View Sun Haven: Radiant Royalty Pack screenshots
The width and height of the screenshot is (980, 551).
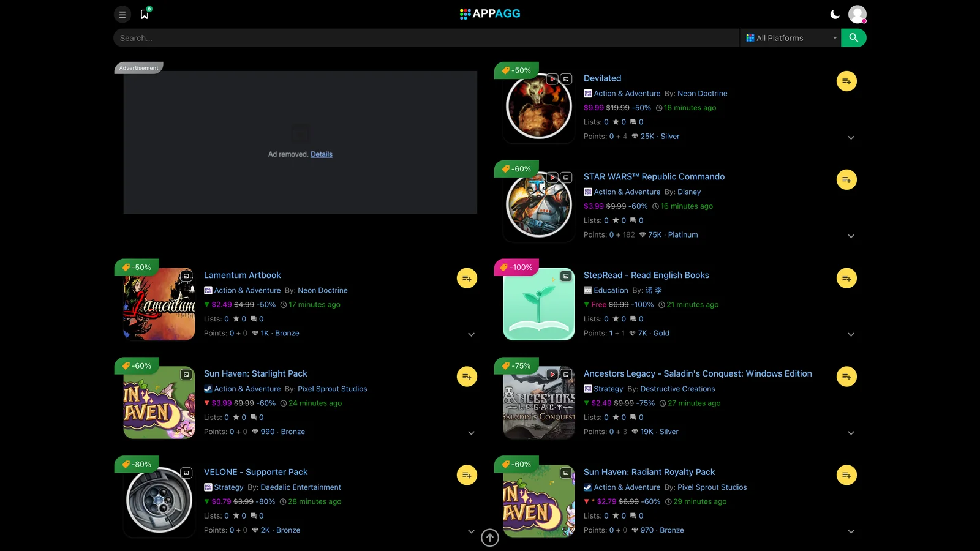[x=567, y=473]
